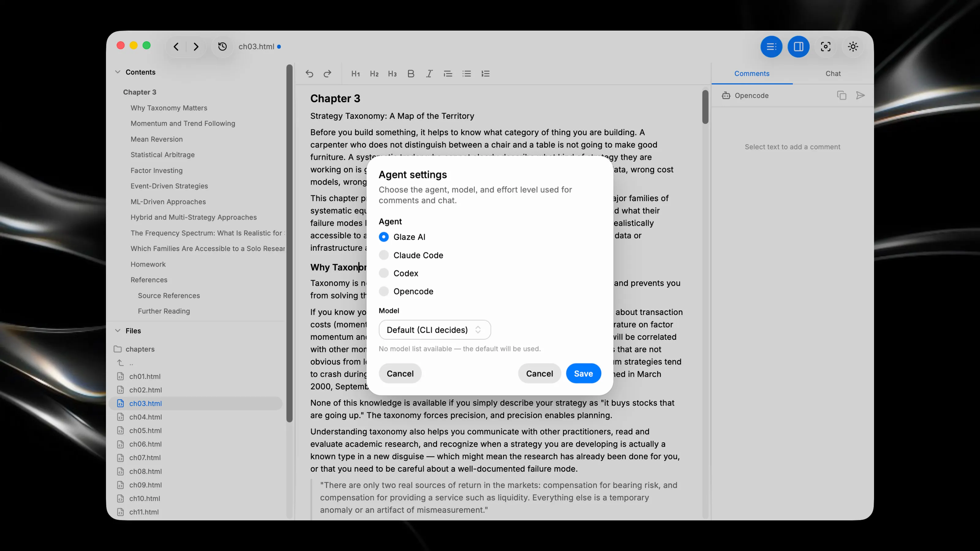Open ch01.html file

point(145,377)
